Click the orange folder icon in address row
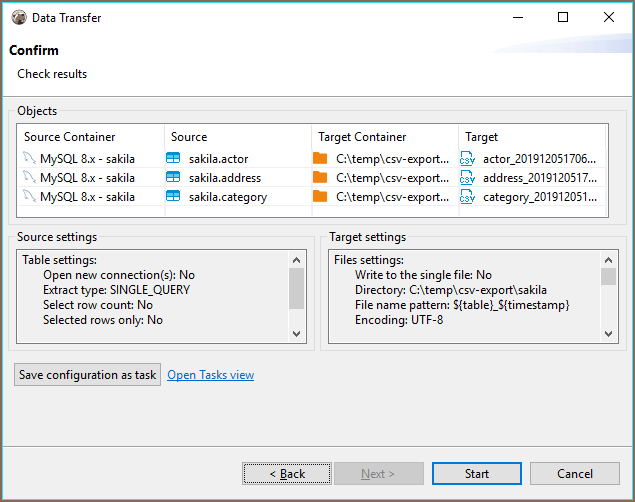The width and height of the screenshot is (635, 502). click(320, 177)
